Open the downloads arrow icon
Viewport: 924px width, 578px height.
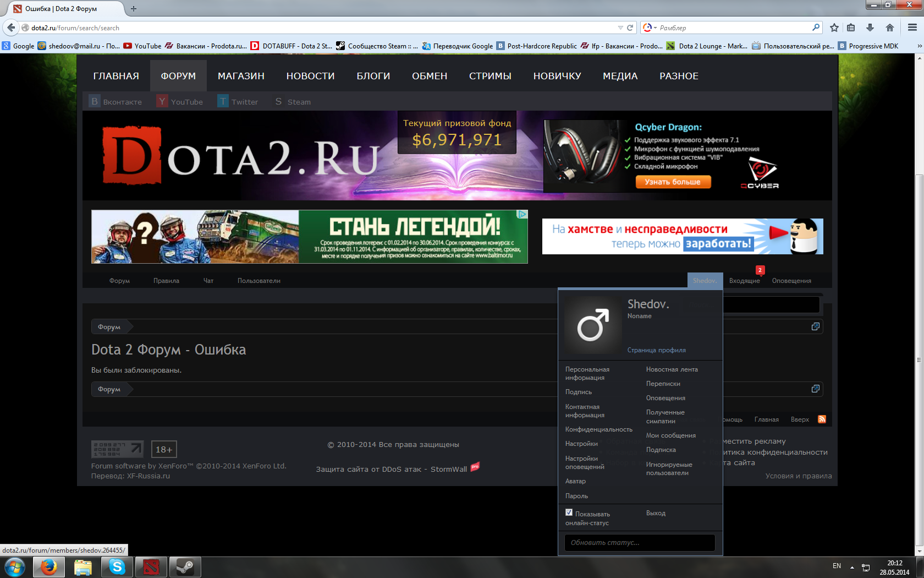[x=870, y=28]
